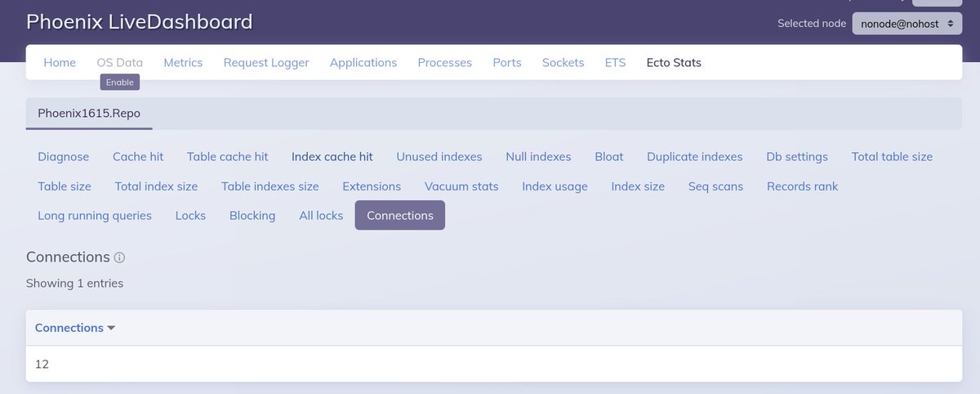Image resolution: width=980 pixels, height=394 pixels.
Task: Open the Extensions list
Action: point(372,186)
